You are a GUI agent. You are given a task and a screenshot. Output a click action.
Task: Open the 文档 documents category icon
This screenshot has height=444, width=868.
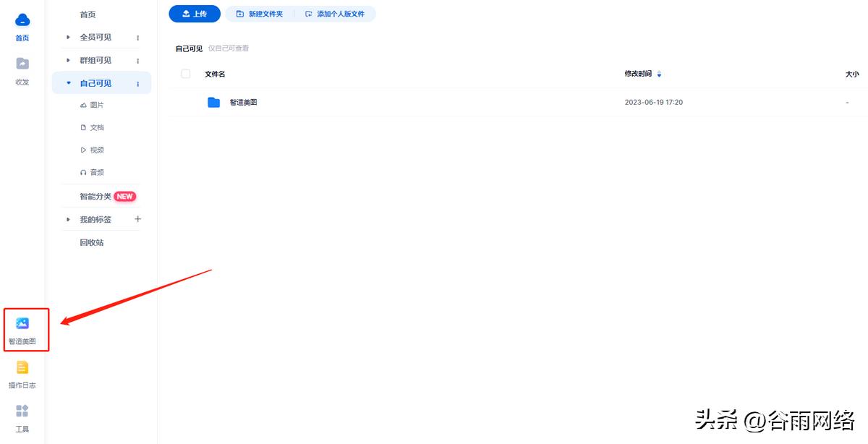[x=93, y=127]
